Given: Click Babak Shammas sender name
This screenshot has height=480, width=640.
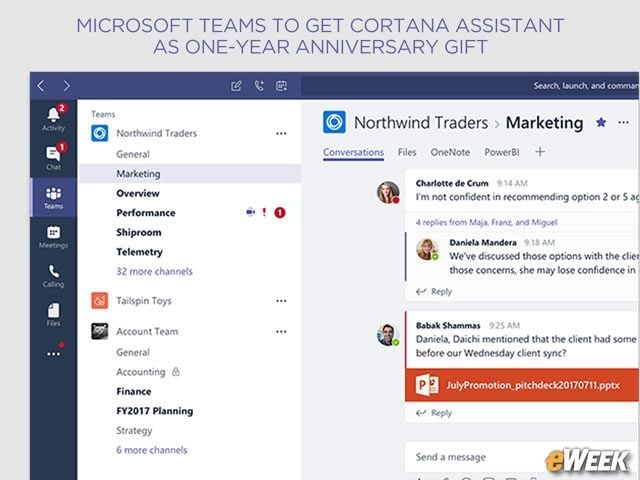Looking at the screenshot, I should (x=448, y=325).
